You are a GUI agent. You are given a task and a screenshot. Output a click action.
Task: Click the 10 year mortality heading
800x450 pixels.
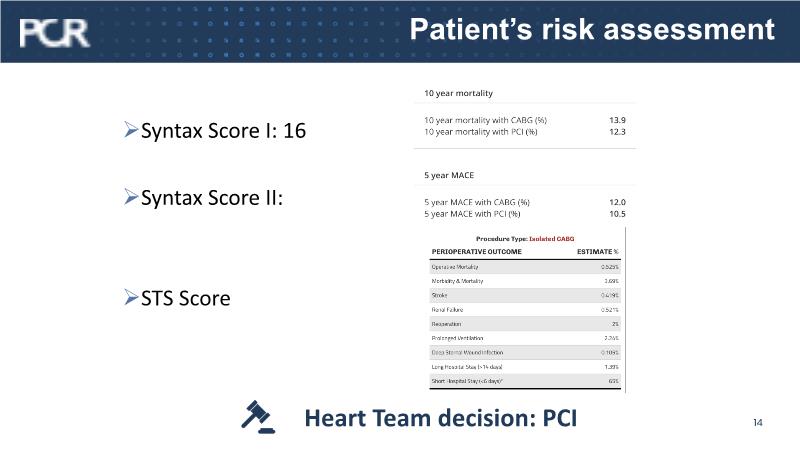point(459,93)
